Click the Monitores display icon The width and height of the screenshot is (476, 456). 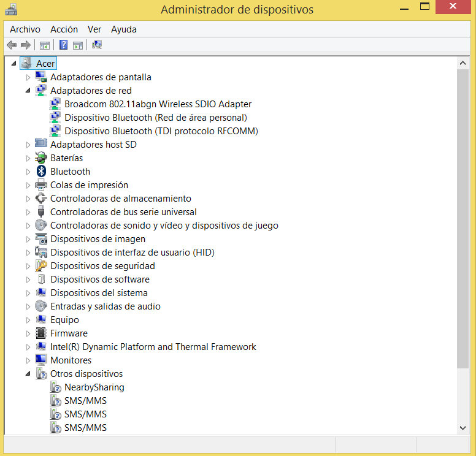(x=41, y=360)
